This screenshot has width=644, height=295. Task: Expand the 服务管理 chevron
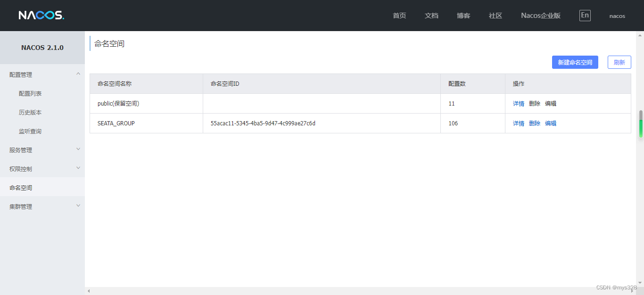click(x=78, y=149)
